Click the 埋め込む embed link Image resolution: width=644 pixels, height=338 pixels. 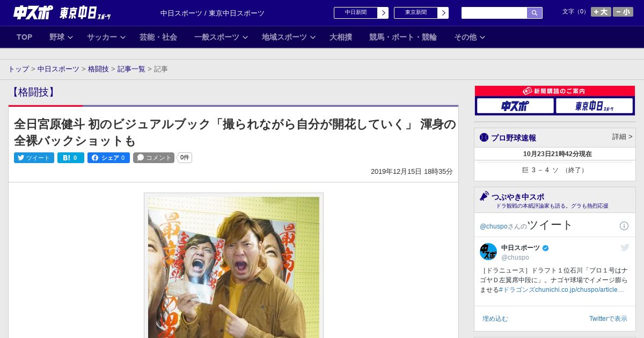coord(495,319)
